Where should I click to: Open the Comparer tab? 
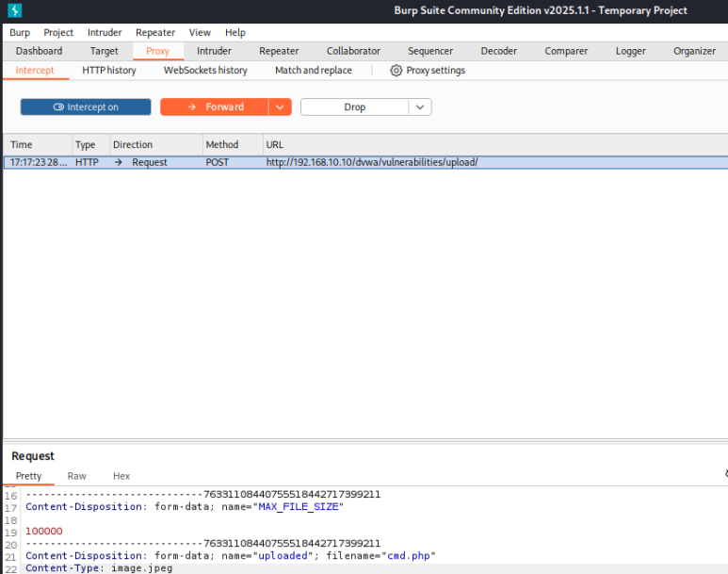point(566,51)
